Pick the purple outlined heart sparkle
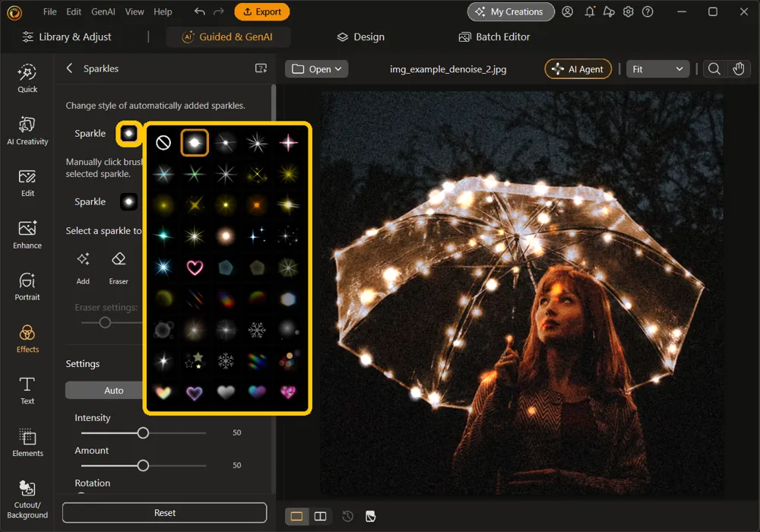Image resolution: width=760 pixels, height=532 pixels. 195,392
